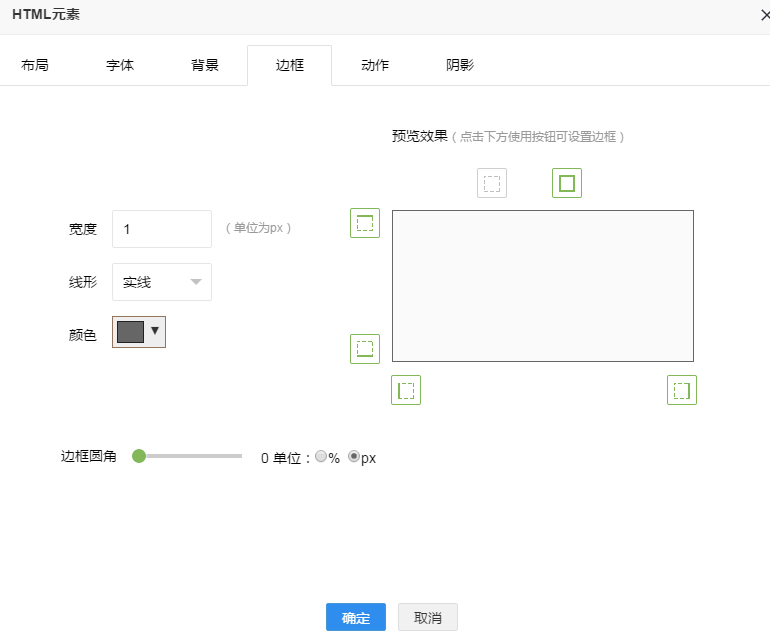The image size is (770, 638).
Task: Click the 取消 button
Action: [428, 618]
